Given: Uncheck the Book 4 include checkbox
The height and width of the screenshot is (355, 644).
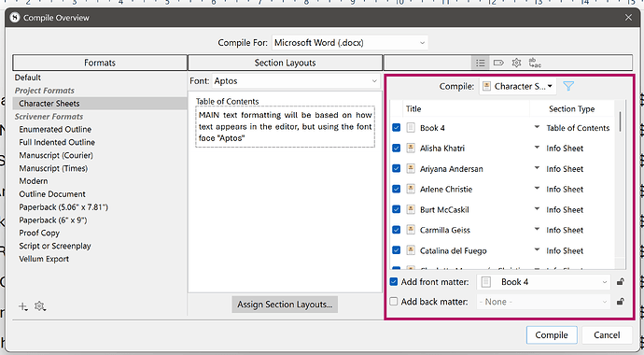Looking at the screenshot, I should tap(396, 128).
